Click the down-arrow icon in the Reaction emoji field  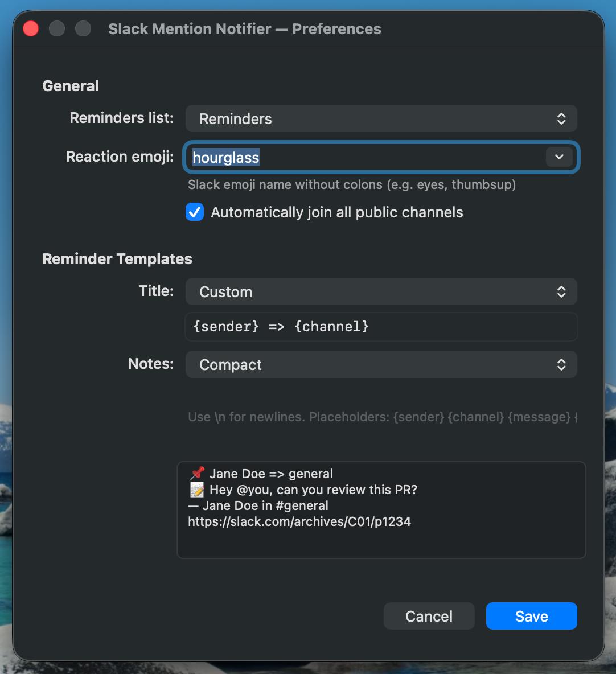coord(558,157)
